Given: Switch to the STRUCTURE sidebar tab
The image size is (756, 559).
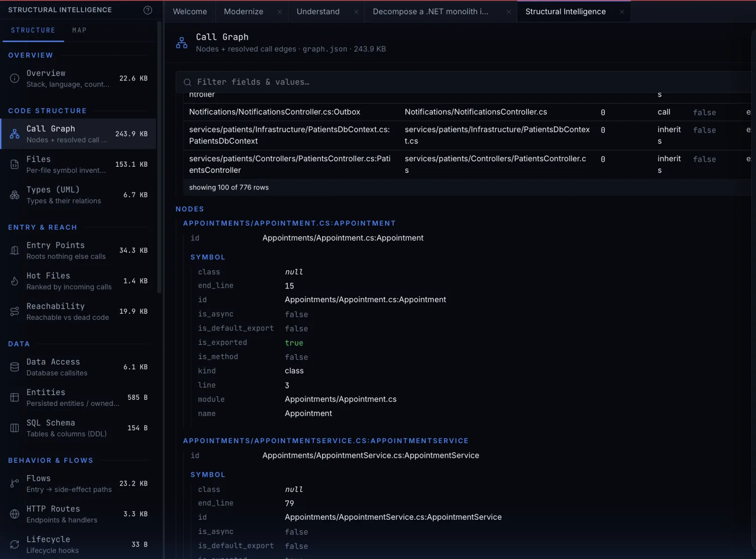Looking at the screenshot, I should [33, 30].
